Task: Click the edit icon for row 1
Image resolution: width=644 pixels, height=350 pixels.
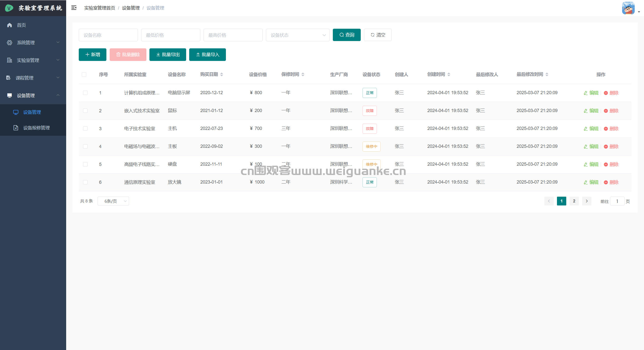Action: click(x=586, y=93)
